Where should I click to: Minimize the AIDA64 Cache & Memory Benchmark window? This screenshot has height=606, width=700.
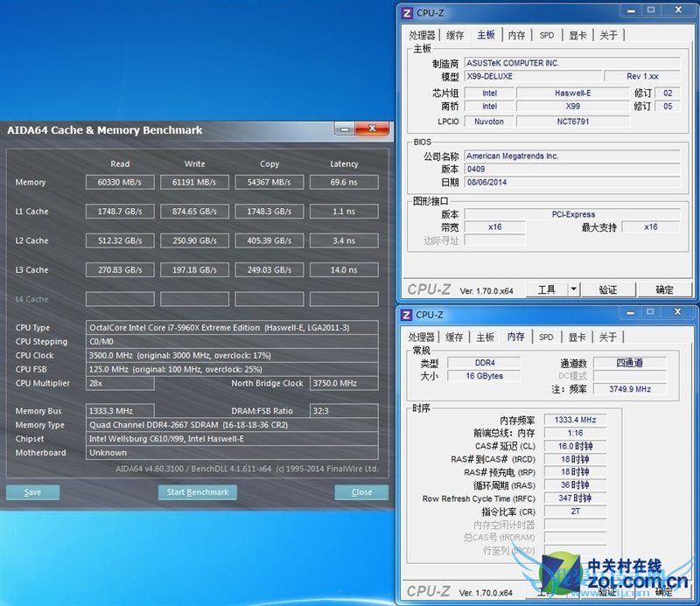[344, 129]
